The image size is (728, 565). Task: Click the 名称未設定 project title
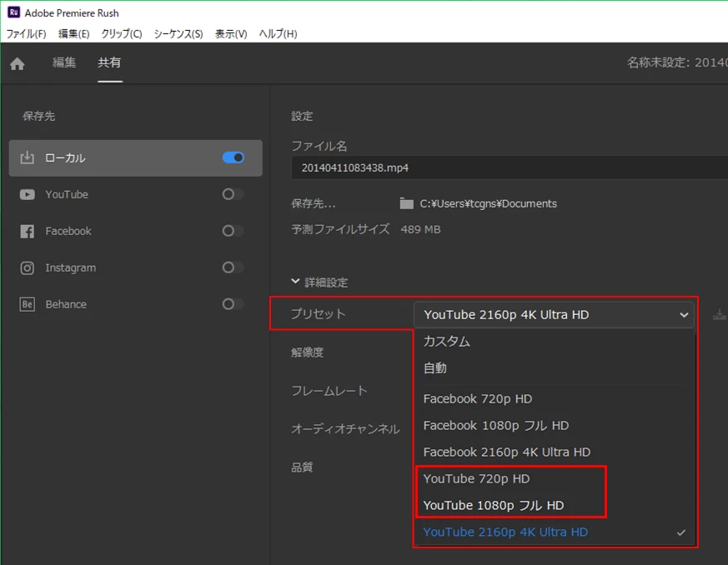[677, 62]
